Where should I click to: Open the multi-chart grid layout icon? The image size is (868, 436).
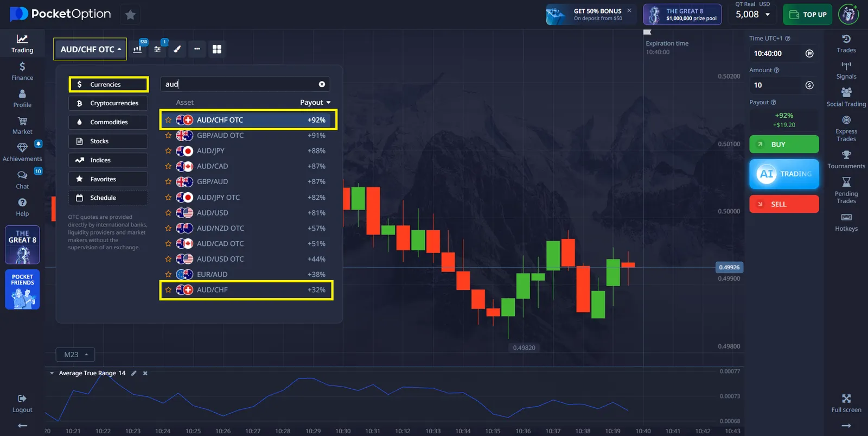pyautogui.click(x=217, y=49)
